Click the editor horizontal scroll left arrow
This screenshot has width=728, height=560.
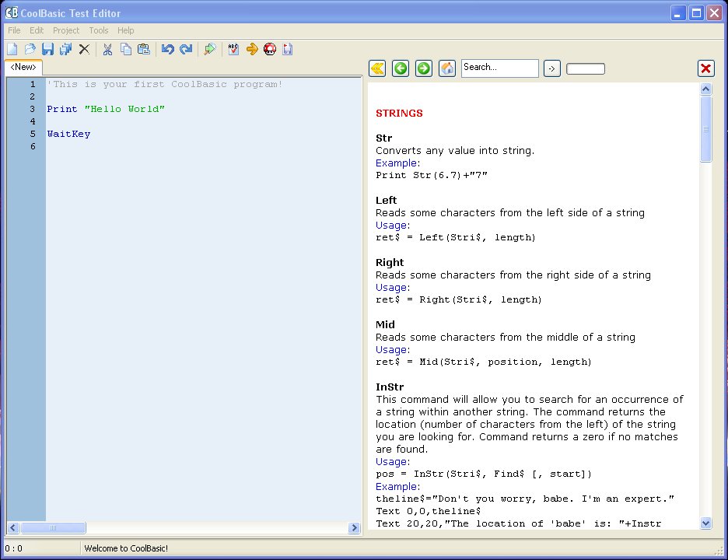[13, 527]
